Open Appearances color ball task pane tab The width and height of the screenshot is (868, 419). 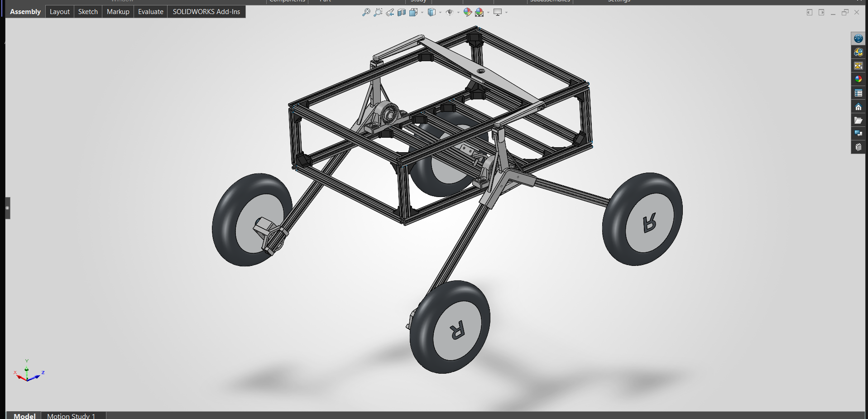tap(858, 79)
